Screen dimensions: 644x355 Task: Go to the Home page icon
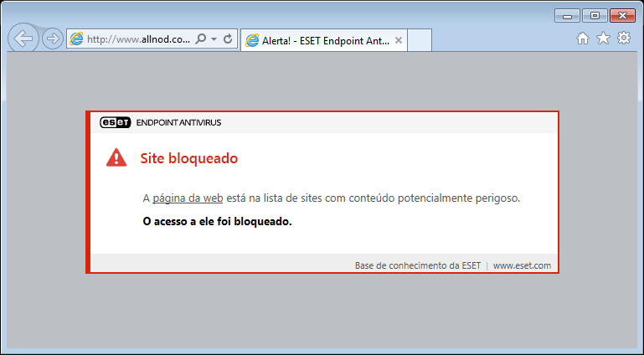[x=582, y=39]
